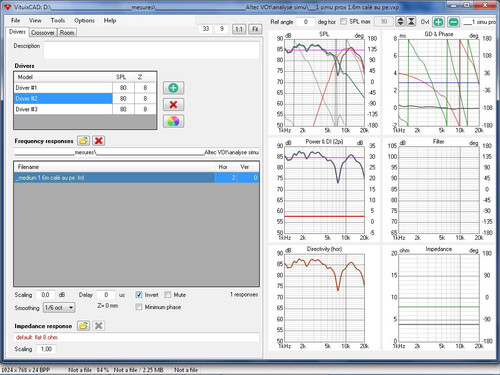Click the Power & DI chart
Screen dimensions: 500x375
pyautogui.click(x=324, y=189)
